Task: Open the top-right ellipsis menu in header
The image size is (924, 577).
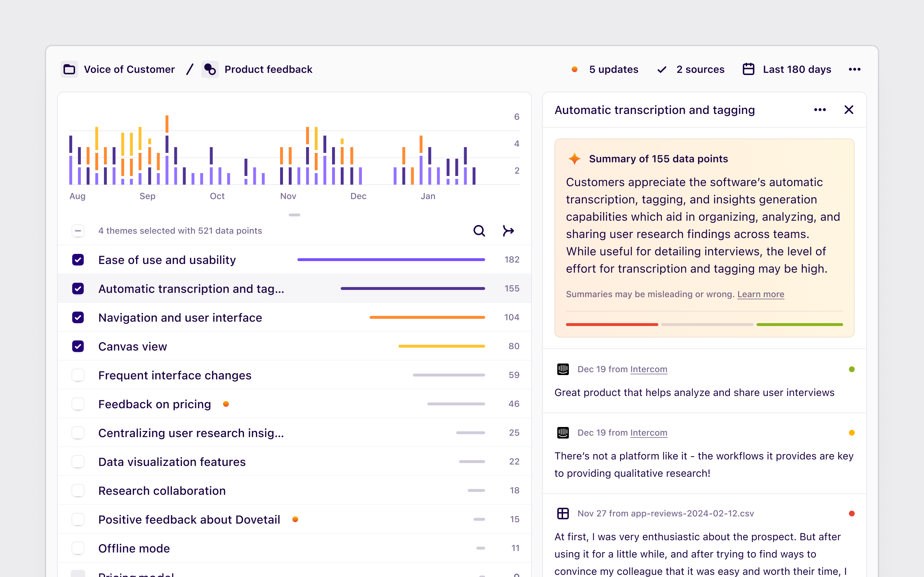Action: pyautogui.click(x=854, y=70)
